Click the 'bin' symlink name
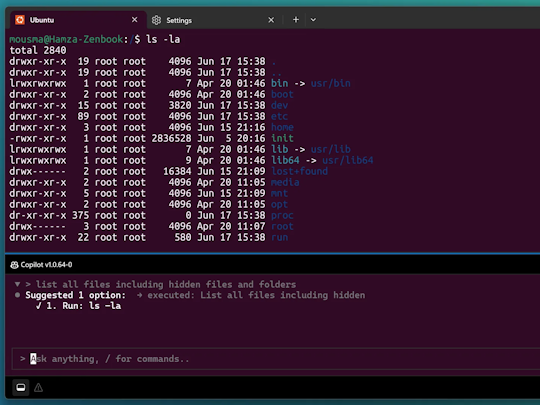 pyautogui.click(x=280, y=83)
